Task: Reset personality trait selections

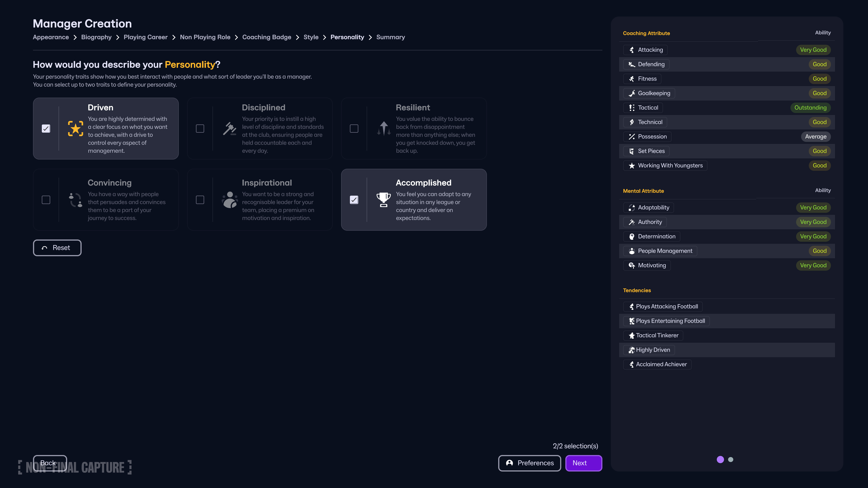Action: tap(57, 248)
